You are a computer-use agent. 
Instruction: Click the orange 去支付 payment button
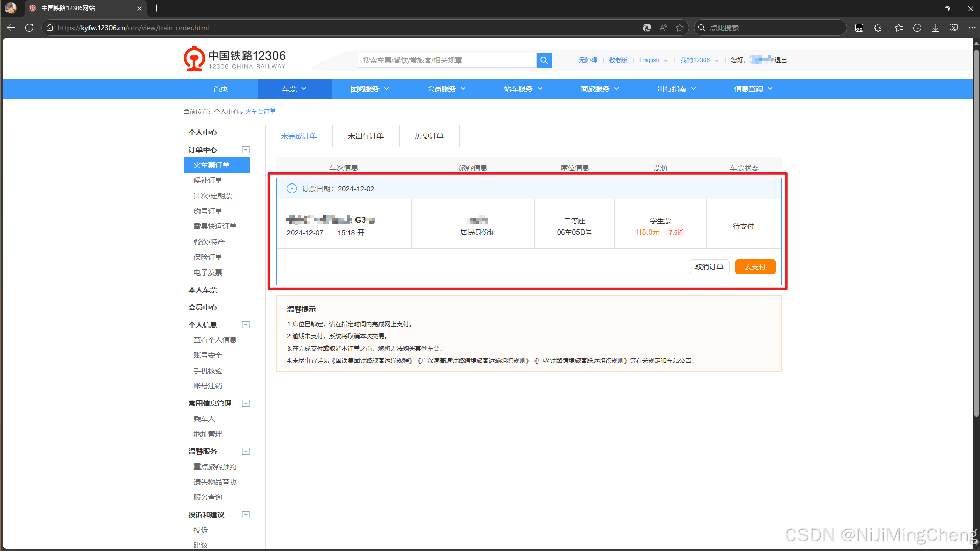(x=755, y=266)
